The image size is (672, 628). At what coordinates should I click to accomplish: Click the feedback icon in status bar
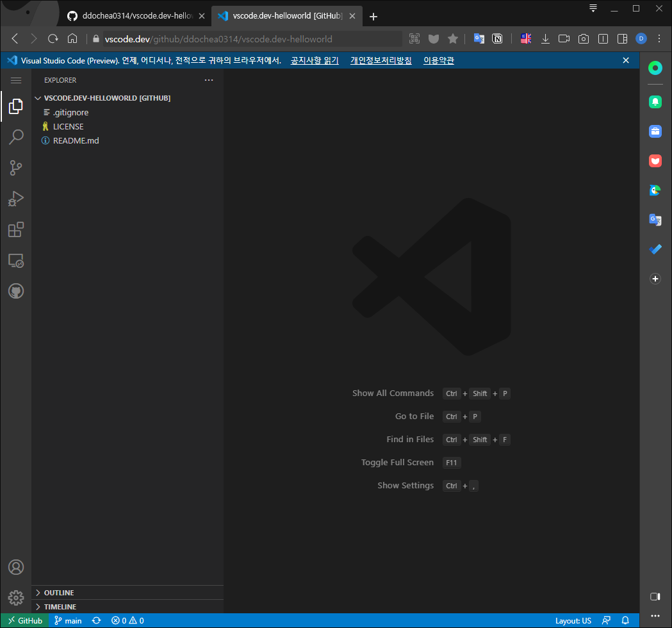(606, 621)
